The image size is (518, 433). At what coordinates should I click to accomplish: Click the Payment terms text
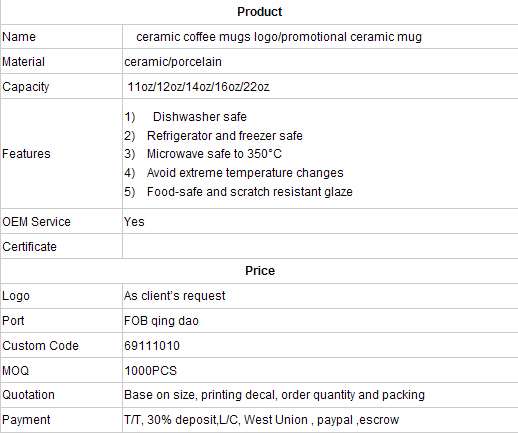pos(261,420)
